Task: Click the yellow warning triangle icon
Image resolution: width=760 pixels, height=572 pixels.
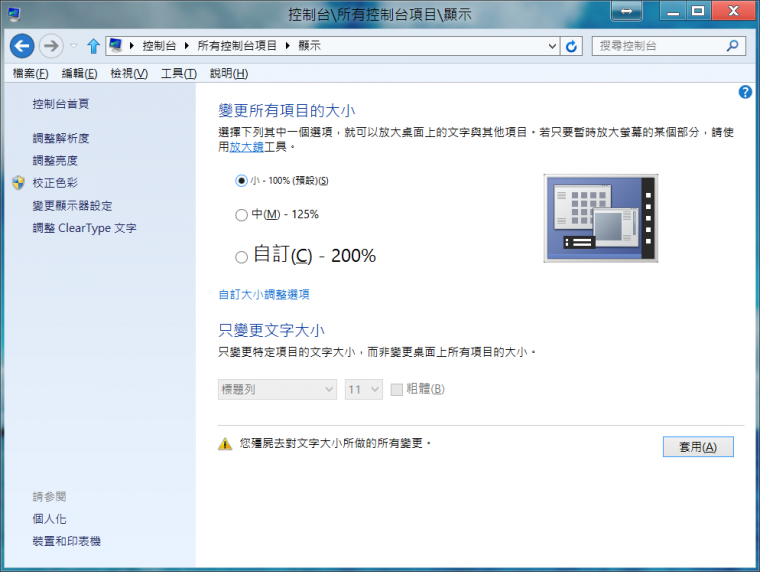Action: pos(225,444)
